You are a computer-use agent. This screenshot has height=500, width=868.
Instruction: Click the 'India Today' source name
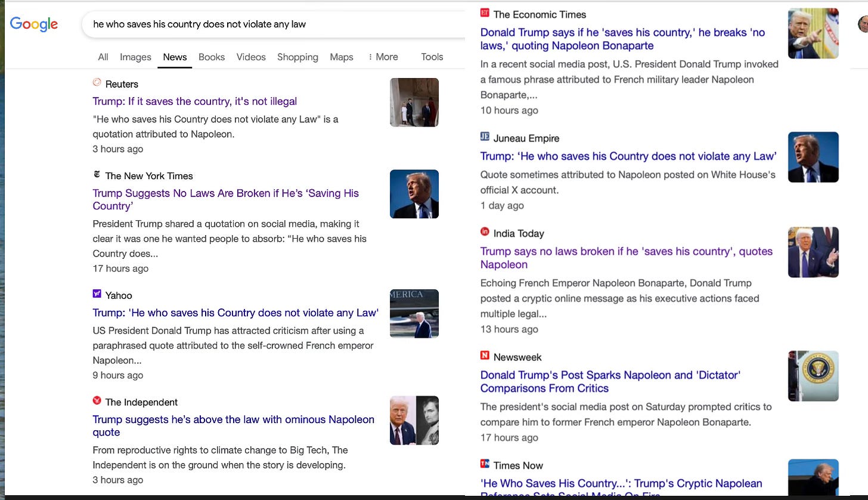pos(519,233)
